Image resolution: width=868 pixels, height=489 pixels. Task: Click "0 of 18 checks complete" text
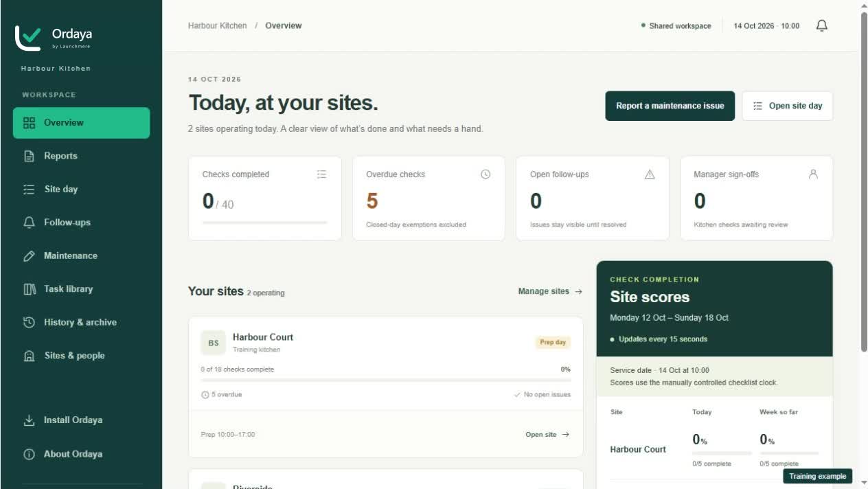(238, 369)
